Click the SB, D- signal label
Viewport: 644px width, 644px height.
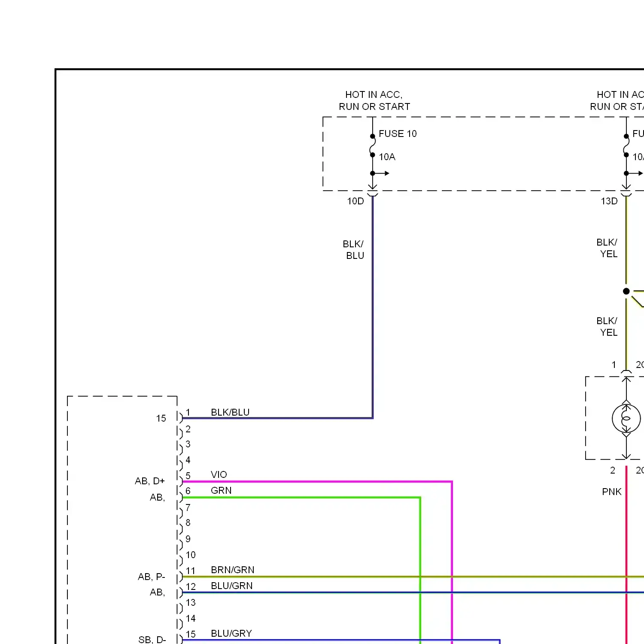[152, 639]
